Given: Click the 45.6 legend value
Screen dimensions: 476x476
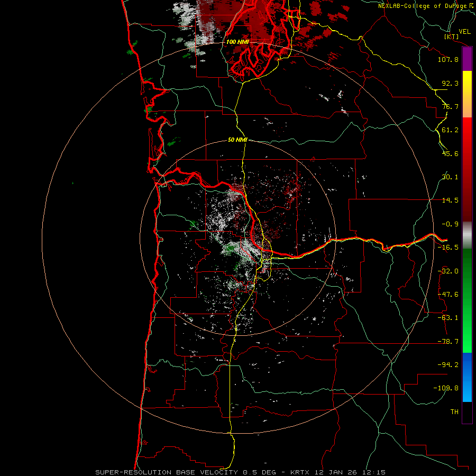Looking at the screenshot, I should (450, 153).
